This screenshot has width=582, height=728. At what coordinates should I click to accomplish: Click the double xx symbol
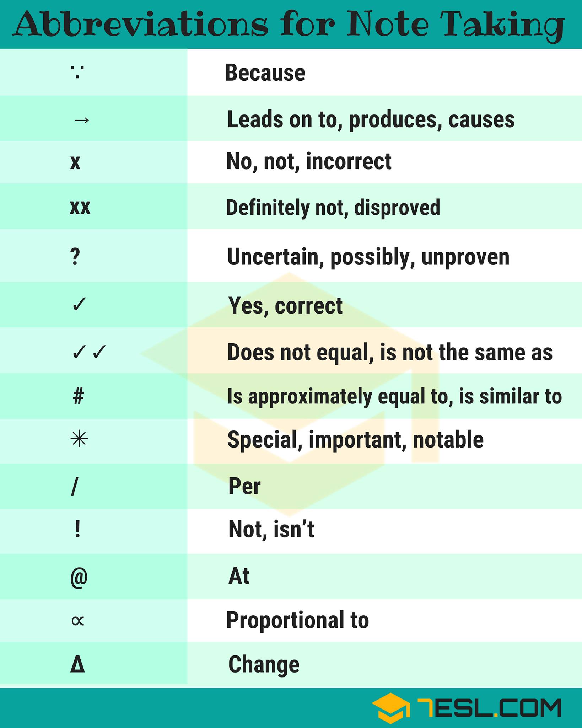(x=80, y=207)
